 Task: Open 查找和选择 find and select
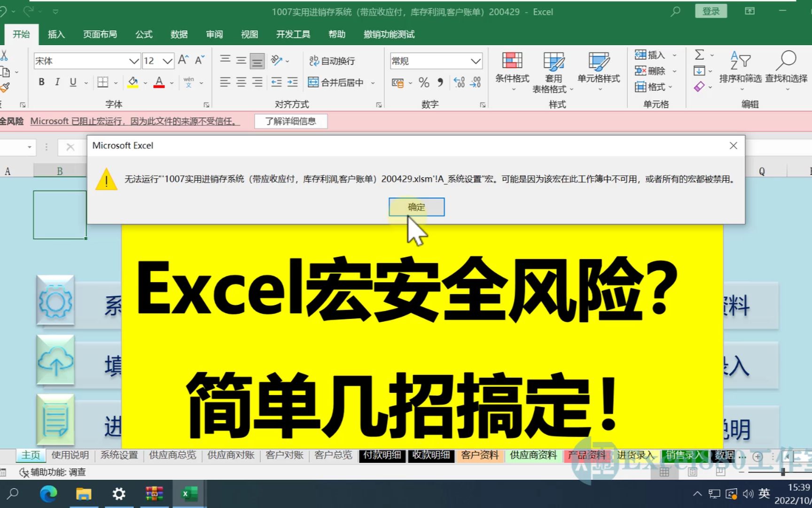786,70
